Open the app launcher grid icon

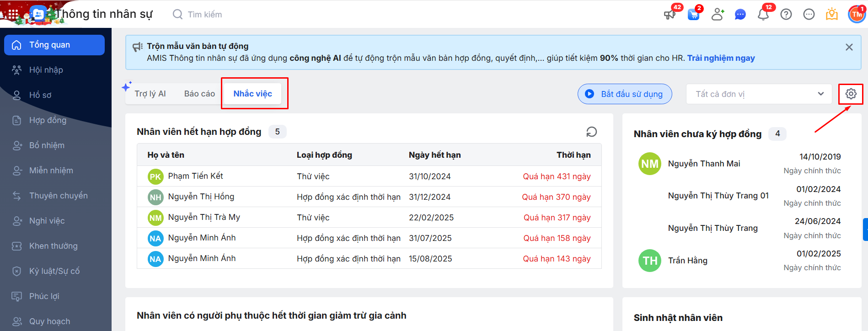pos(13,15)
